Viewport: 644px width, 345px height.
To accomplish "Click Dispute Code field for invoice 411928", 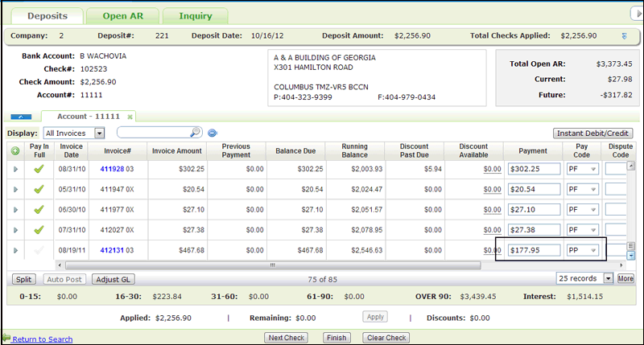I will click(615, 169).
